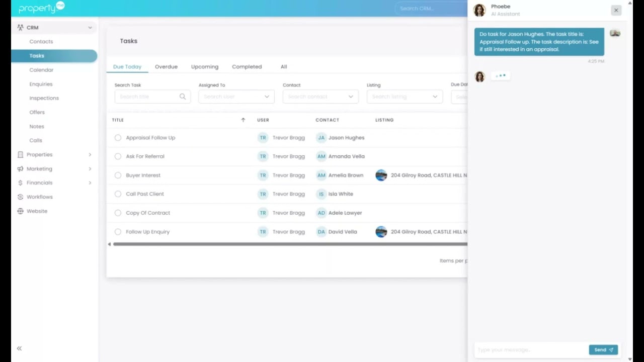Viewport: 644px width, 362px height.
Task: Open the Assigned To user dropdown
Action: (x=236, y=97)
